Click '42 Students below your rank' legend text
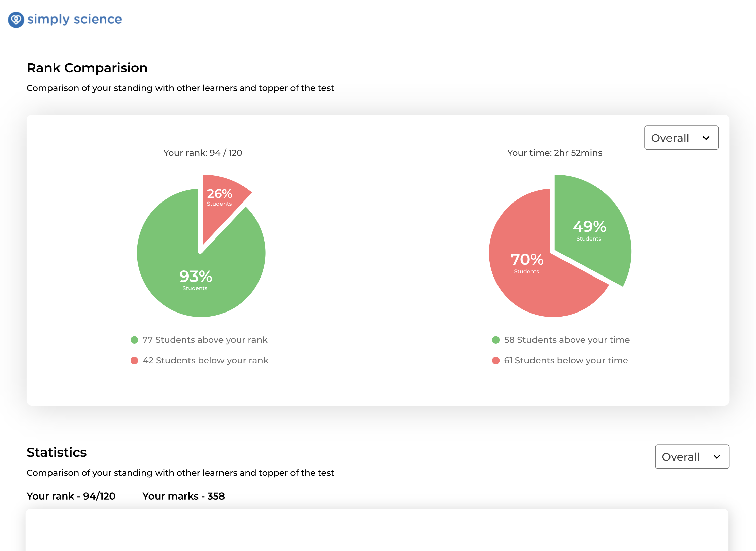Viewport: 756px width, 551px height. (x=205, y=360)
